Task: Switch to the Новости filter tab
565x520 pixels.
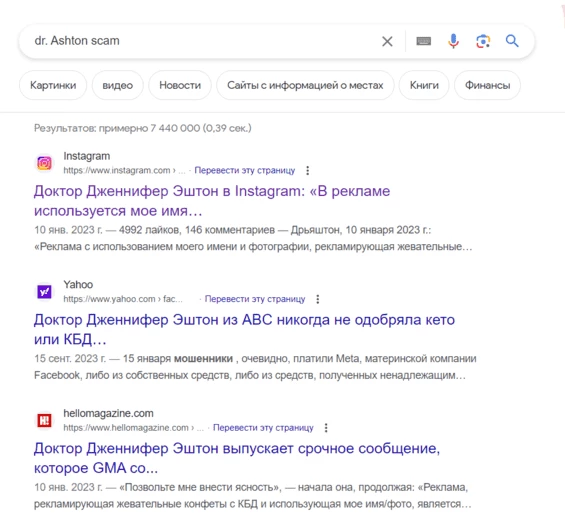Action: coord(180,85)
